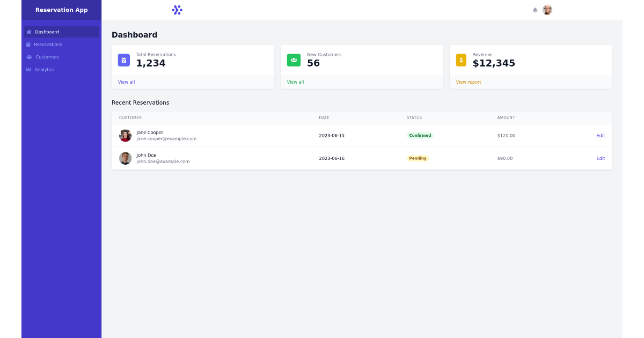
Task: Click the STATUS column header
Action: click(x=414, y=117)
